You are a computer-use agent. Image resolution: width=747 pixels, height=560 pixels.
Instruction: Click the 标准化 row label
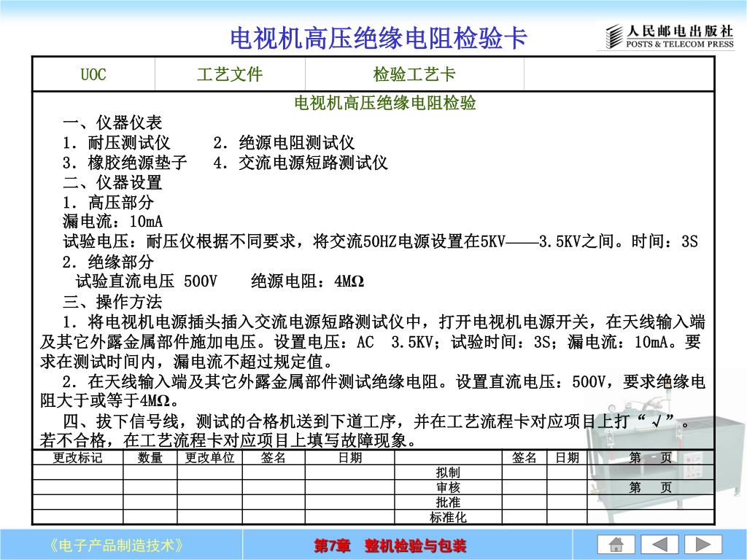pos(448,517)
